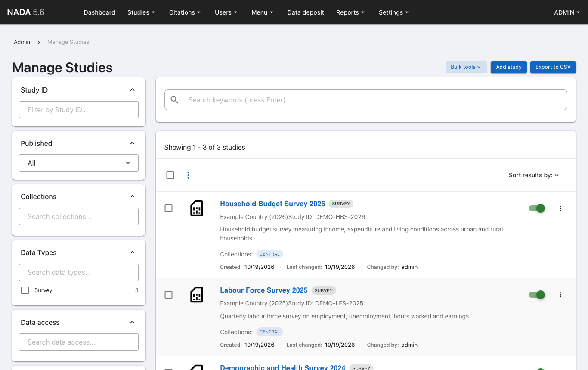Collapse the Collections filter panel
The image size is (588, 370).
pos(133,197)
